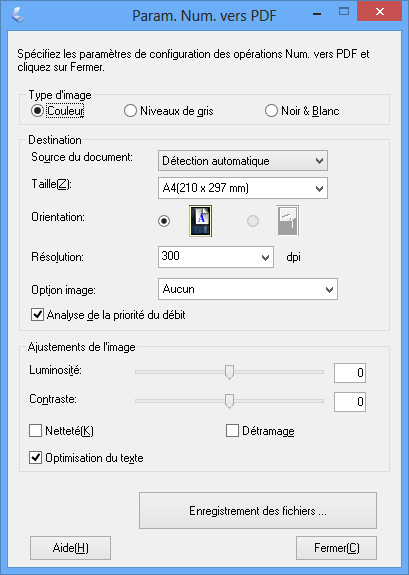Open the Résolution dpi dropdown
The image size is (409, 575).
click(216, 257)
